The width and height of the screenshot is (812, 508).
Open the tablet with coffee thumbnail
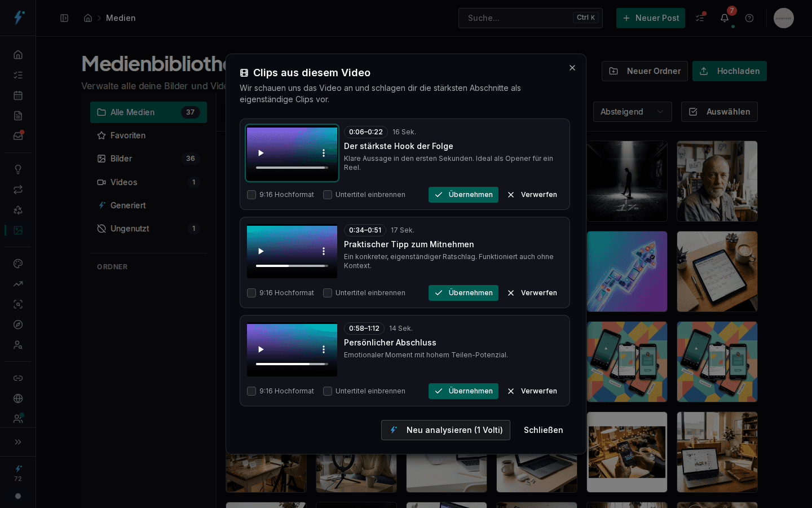pyautogui.click(x=717, y=271)
